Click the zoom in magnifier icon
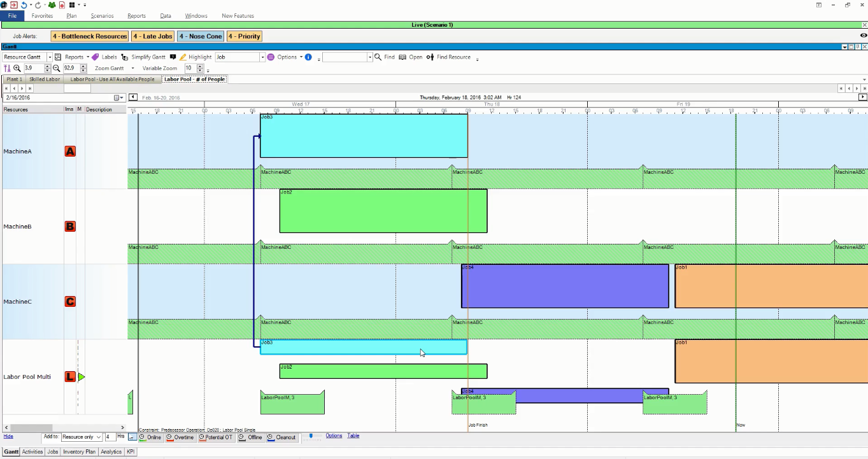 coord(17,68)
